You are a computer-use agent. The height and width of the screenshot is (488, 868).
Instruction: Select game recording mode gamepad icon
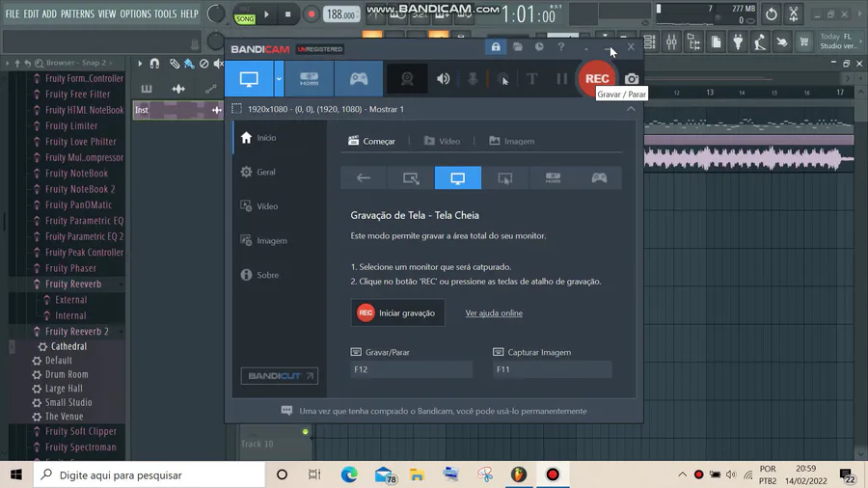(x=359, y=79)
